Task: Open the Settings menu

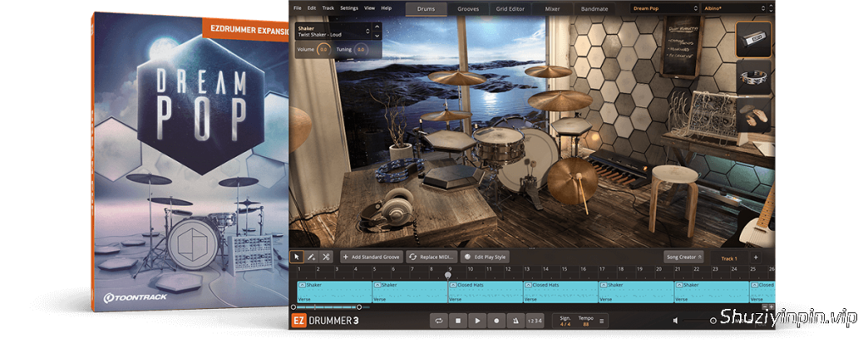Action: [x=349, y=8]
